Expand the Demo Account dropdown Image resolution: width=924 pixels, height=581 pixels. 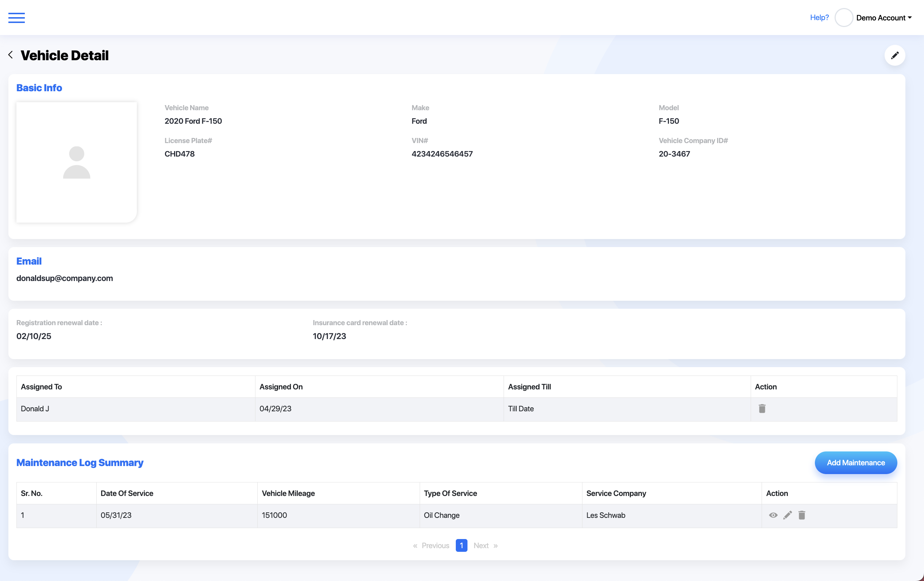884,18
